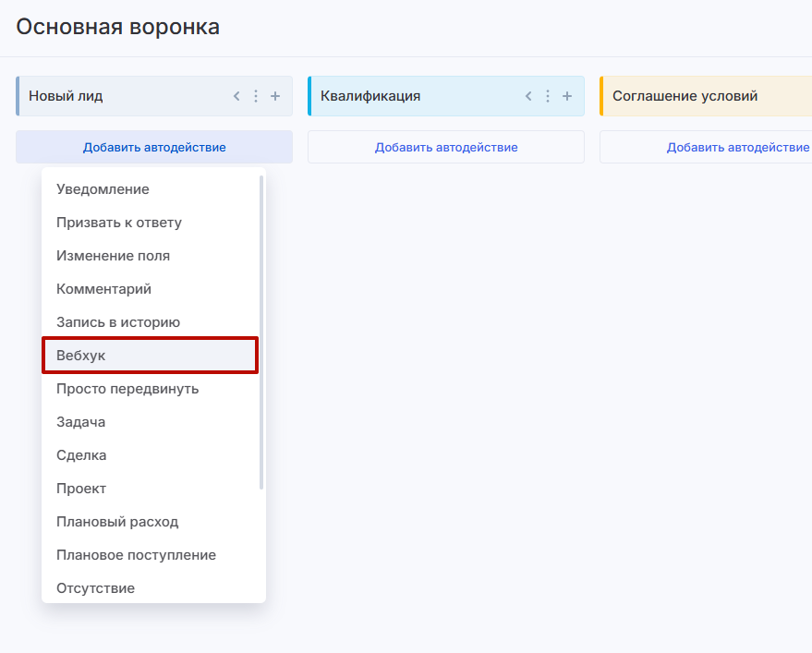Click Добавить автодействие under Соглашение условий
This screenshot has width=812, height=653.
pos(737,147)
